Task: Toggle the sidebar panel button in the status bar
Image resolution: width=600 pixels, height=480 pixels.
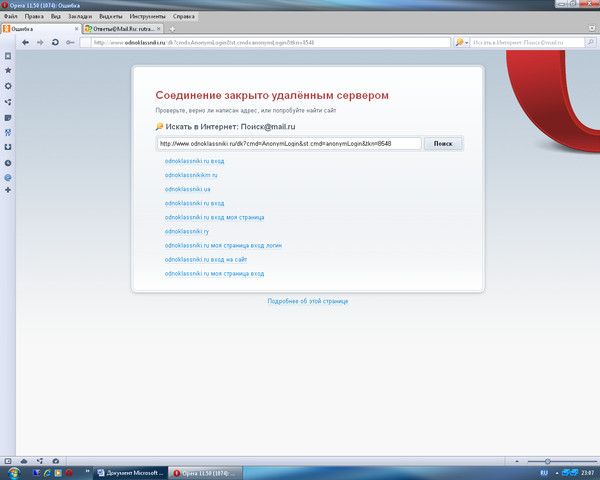Action: [8, 461]
